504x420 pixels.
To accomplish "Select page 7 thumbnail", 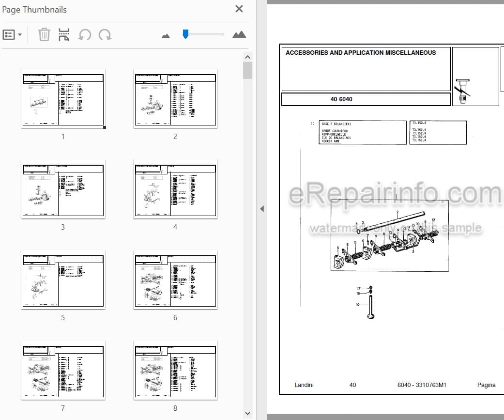I will [x=63, y=371].
